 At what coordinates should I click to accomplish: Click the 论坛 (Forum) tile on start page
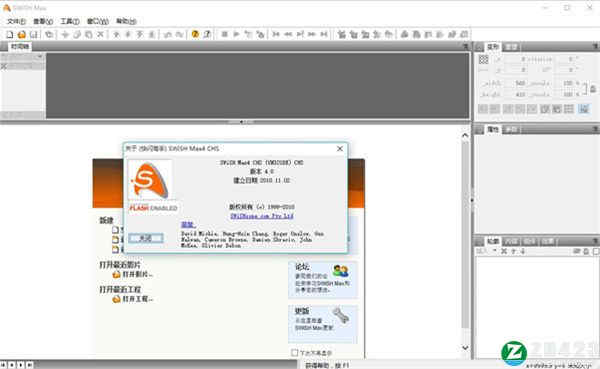[323, 279]
